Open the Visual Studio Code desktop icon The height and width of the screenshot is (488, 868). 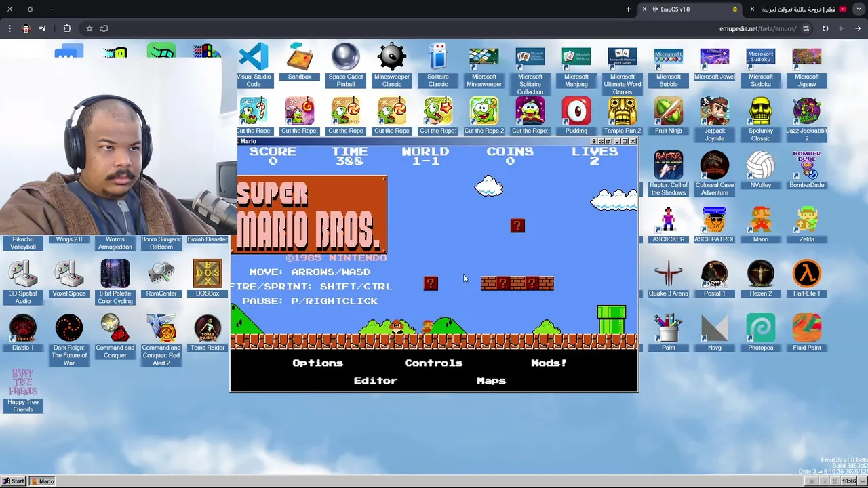pyautogui.click(x=254, y=65)
